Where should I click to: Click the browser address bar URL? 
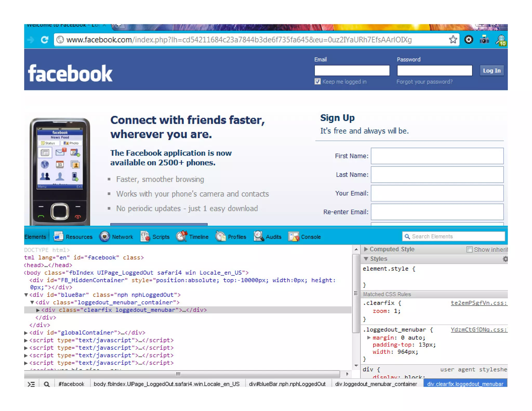(x=239, y=40)
